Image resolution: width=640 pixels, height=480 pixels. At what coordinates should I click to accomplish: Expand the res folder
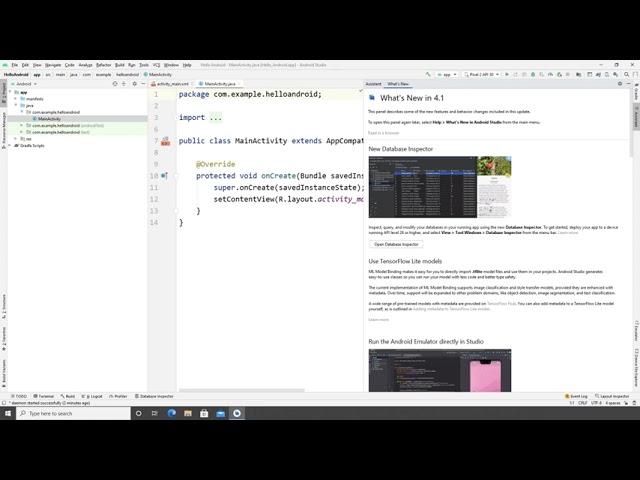(x=16, y=139)
